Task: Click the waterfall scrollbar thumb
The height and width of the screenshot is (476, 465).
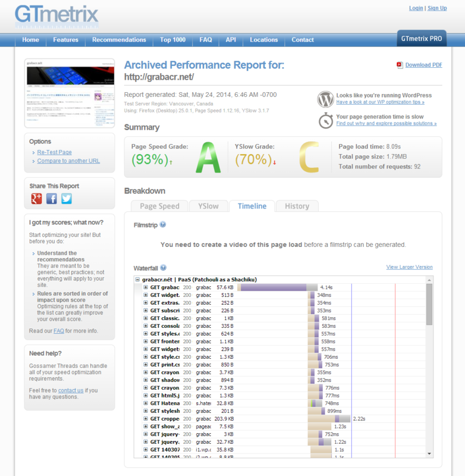Action: coord(429,305)
